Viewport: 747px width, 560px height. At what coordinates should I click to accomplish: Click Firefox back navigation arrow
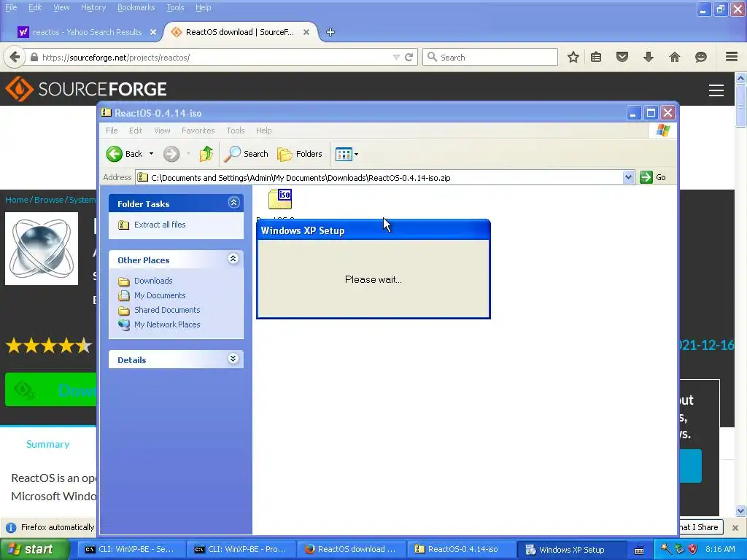15,57
